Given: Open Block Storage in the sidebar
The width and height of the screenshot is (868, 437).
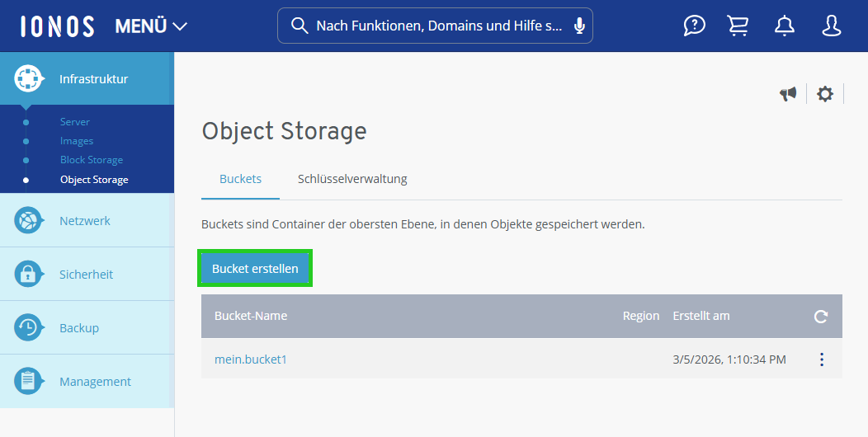Looking at the screenshot, I should pyautogui.click(x=92, y=160).
